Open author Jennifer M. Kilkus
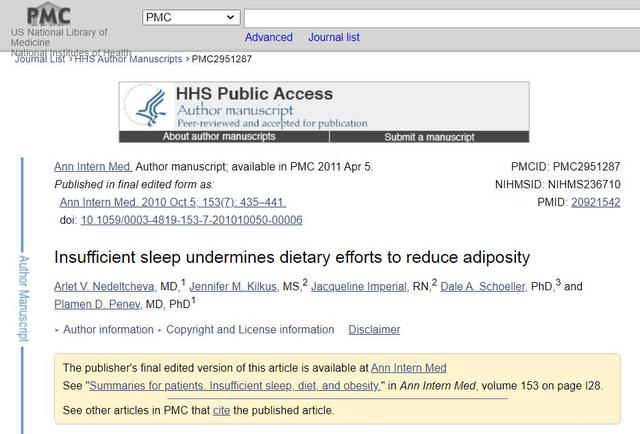This screenshot has height=434, width=640. click(233, 287)
